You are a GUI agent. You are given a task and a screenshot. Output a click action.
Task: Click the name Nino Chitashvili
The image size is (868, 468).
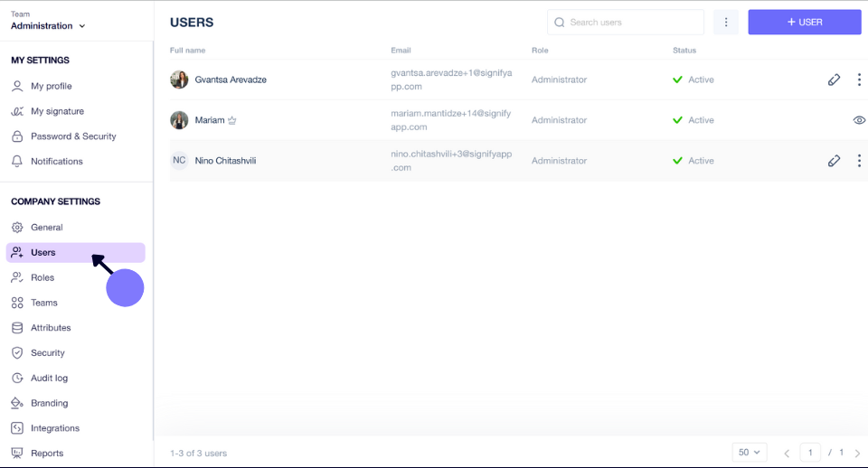point(225,161)
